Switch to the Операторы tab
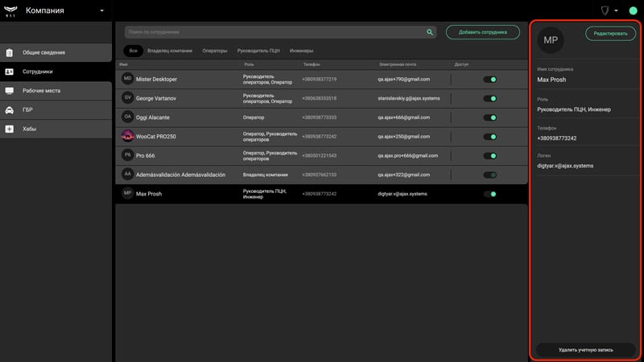The image size is (644, 362). (215, 51)
